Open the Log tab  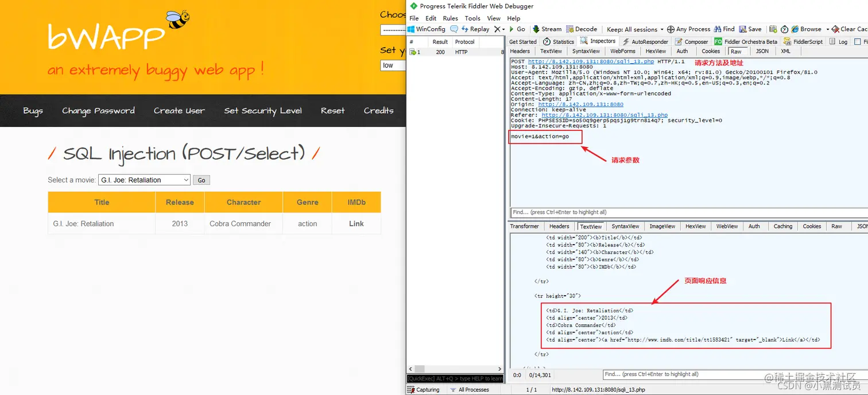(x=838, y=41)
